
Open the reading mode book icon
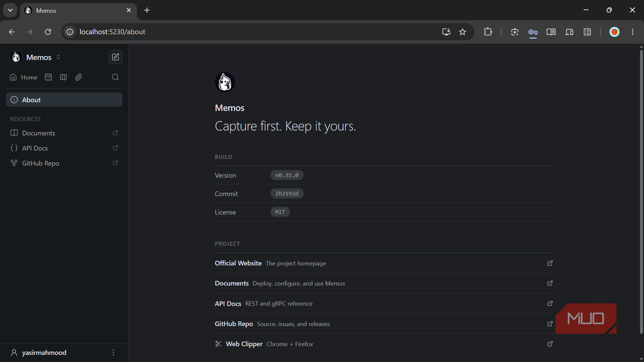551,32
